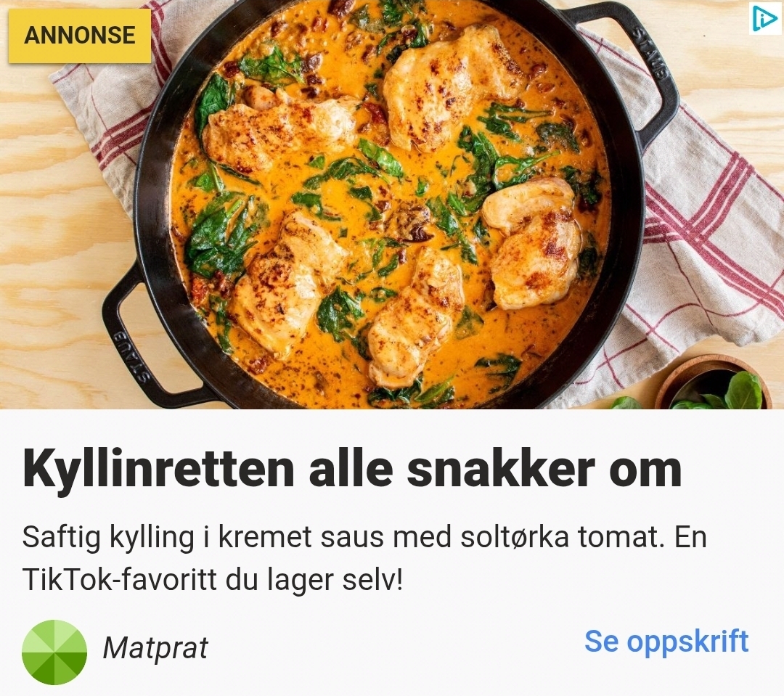
Task: Click the headline Kyllinretten alle snakker om
Action: (x=352, y=469)
